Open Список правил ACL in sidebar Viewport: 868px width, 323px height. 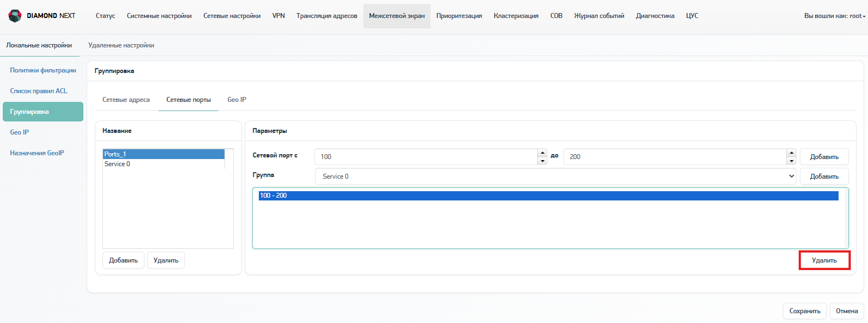39,91
